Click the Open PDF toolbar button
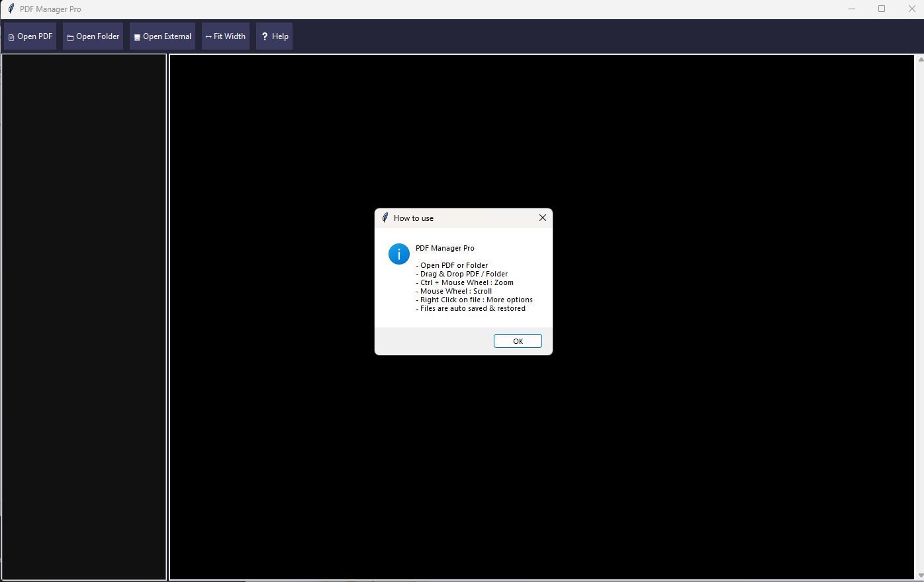924x582 pixels. (30, 36)
